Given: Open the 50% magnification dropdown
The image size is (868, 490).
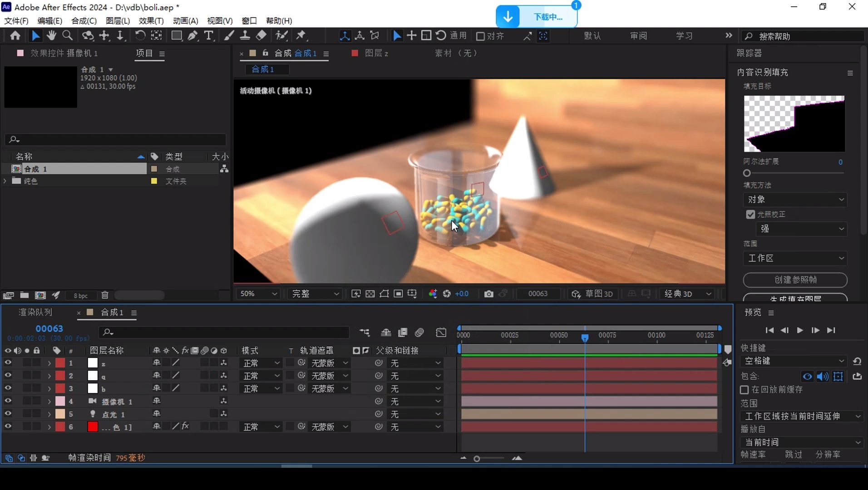Looking at the screenshot, I should click(x=257, y=294).
